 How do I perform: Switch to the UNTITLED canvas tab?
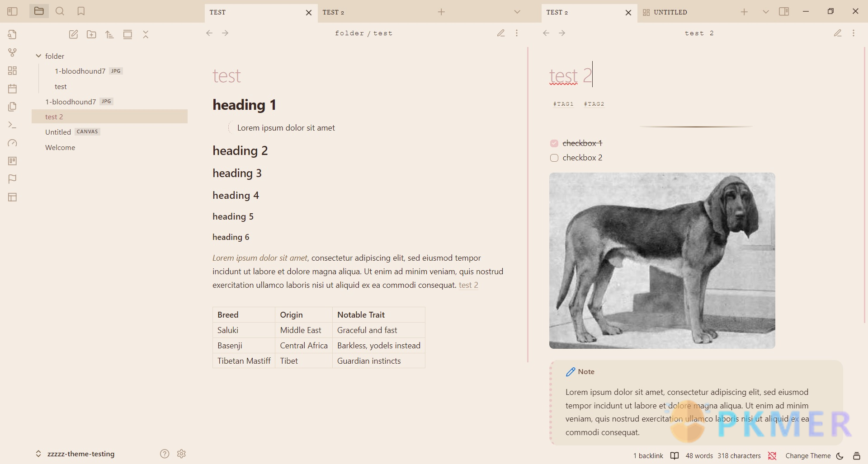tap(670, 12)
